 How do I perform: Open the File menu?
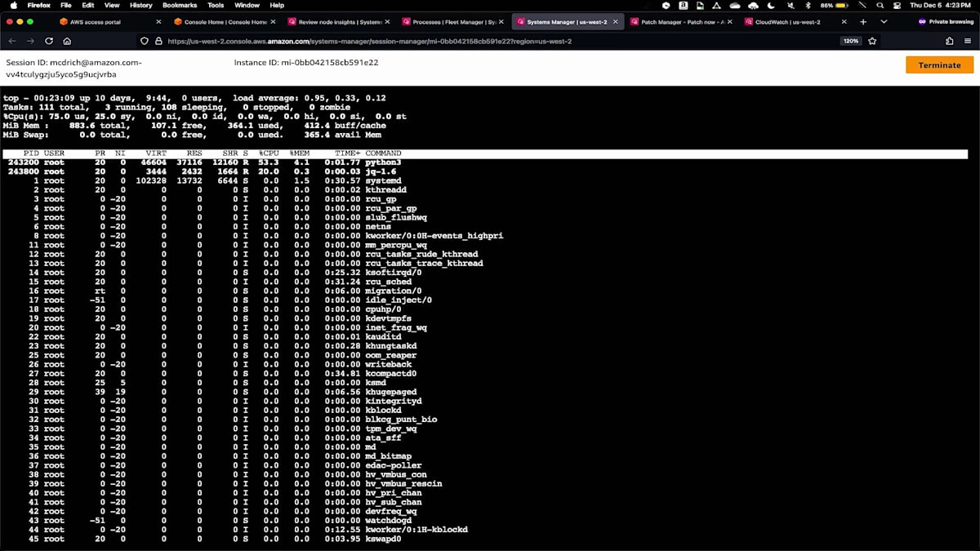coord(65,5)
